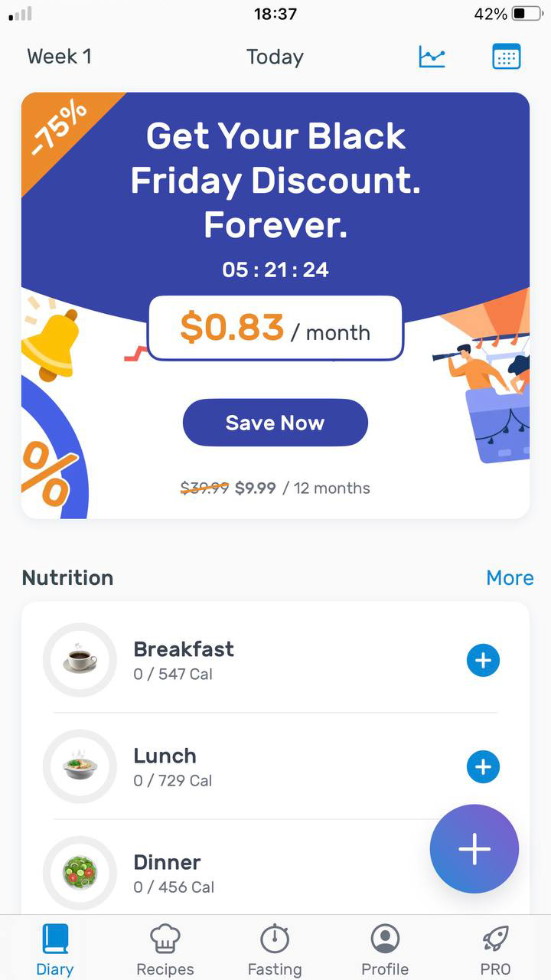Screen dimensions: 551x980
Task: Tap the floating gradient plus button
Action: click(474, 848)
